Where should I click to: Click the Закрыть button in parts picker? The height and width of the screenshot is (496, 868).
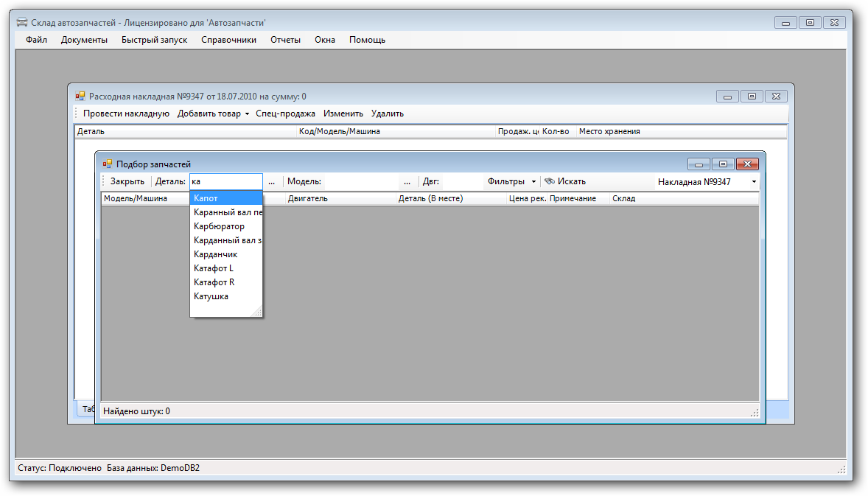[x=127, y=181]
